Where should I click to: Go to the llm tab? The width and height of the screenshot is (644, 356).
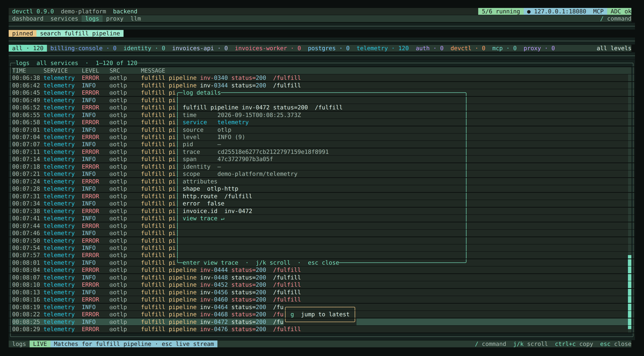tap(136, 19)
